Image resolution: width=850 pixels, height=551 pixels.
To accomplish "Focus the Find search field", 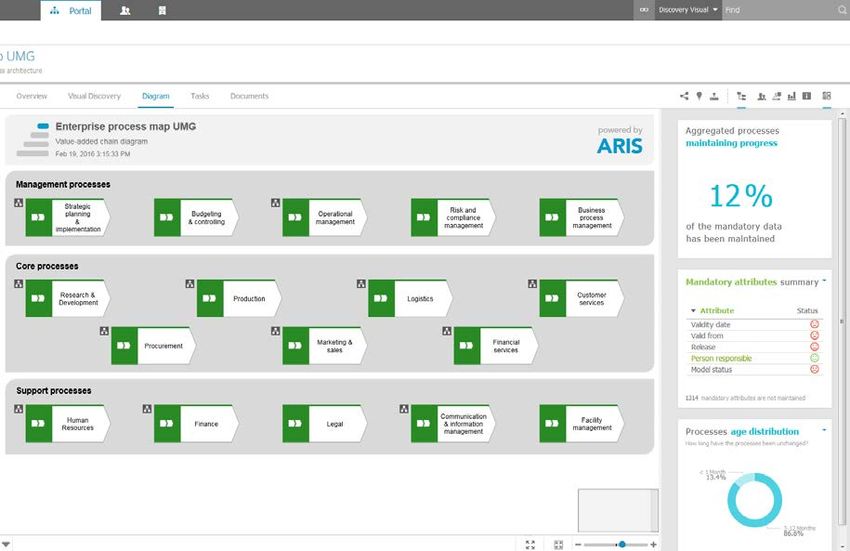I will (780, 10).
